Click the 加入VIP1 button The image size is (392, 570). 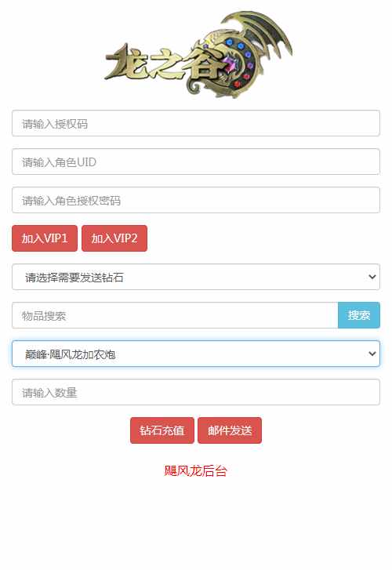pyautogui.click(x=45, y=238)
